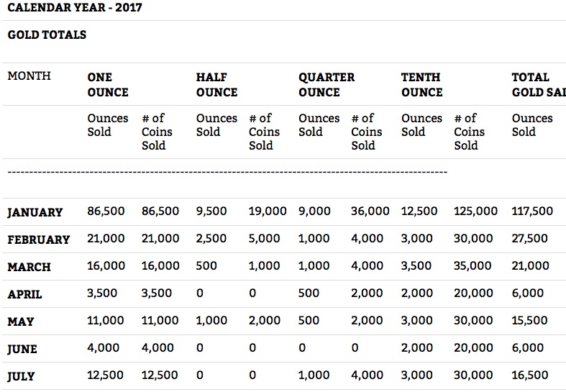Viewport: 566px width, 392px height.
Task: Click the ONE OUNCE column header
Action: [x=108, y=84]
